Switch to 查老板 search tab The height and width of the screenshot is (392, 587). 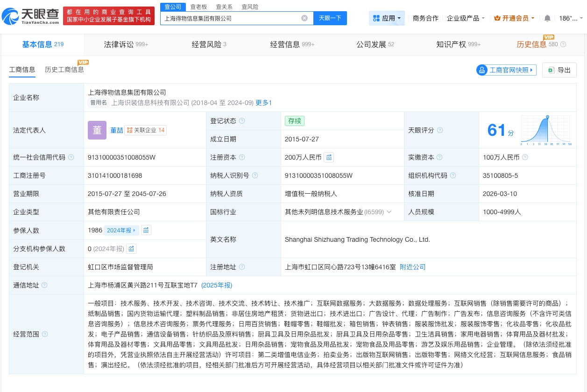tap(198, 7)
